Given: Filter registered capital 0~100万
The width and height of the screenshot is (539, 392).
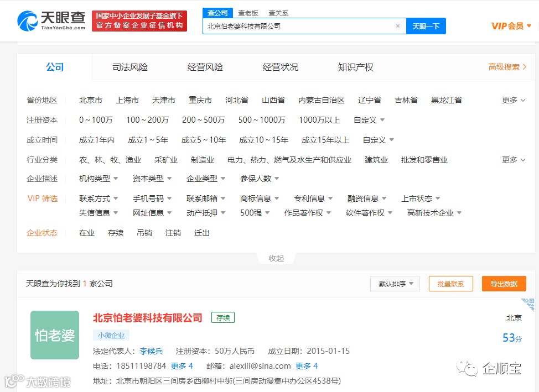Looking at the screenshot, I should (96, 120).
